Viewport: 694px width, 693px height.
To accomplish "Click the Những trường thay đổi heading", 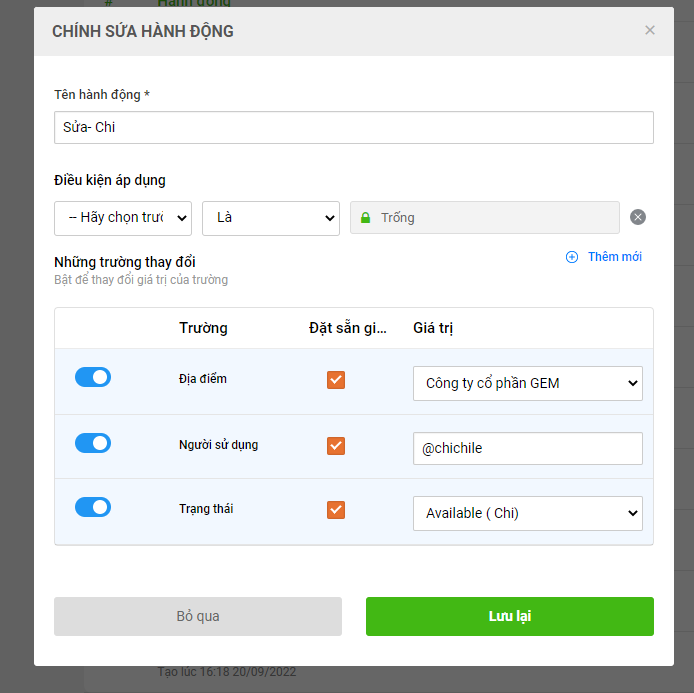I will [x=125, y=262].
